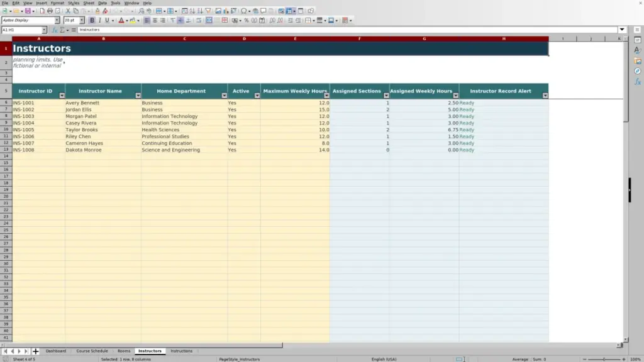644x362 pixels.
Task: Click the vertical scrollbar
Action: coord(626,189)
